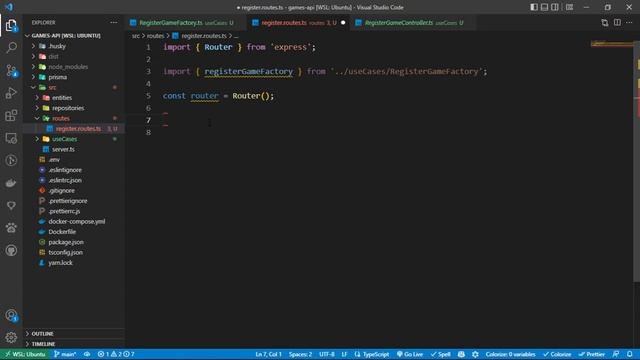
Task: Open the Remote Explorer view icon
Action: click(x=11, y=138)
